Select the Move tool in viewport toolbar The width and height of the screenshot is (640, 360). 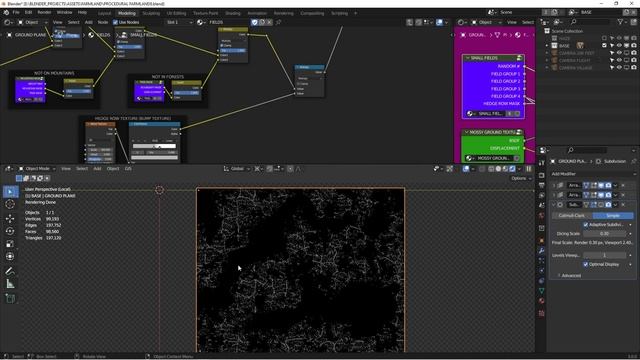pyautogui.click(x=10, y=218)
